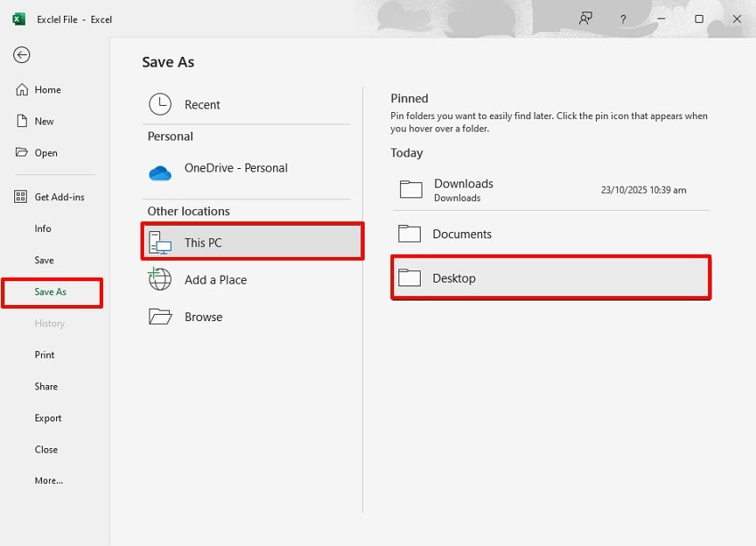Image resolution: width=756 pixels, height=546 pixels.
Task: Click the Add a Place globe icon
Action: pos(160,279)
